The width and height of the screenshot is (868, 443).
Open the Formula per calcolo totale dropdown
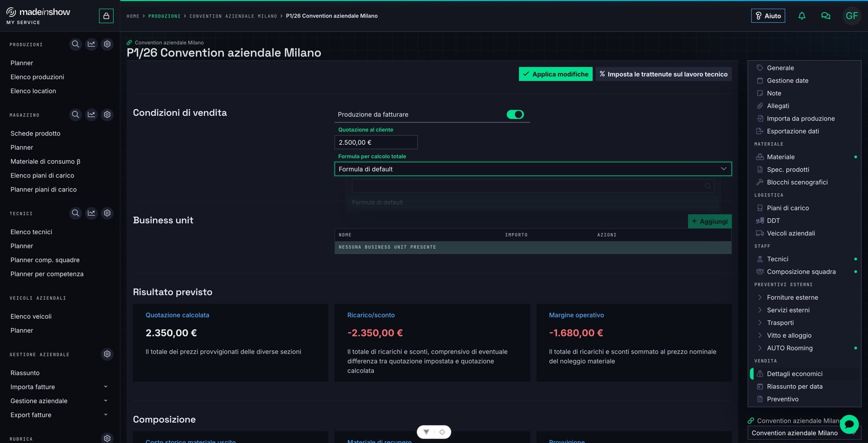tap(533, 169)
